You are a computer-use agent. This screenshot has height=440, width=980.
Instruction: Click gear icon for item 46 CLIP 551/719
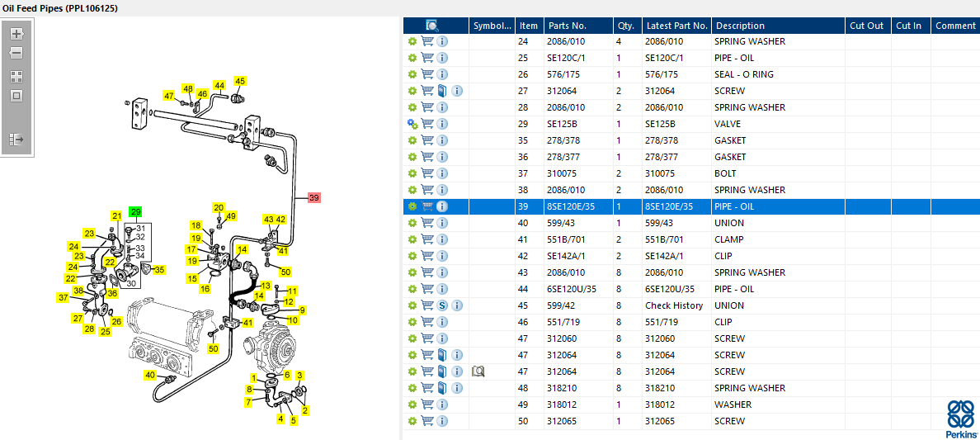[412, 322]
